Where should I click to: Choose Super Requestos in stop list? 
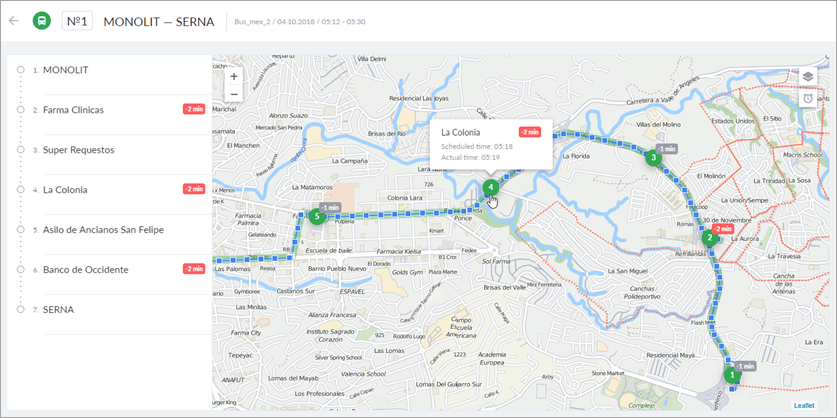(x=78, y=150)
